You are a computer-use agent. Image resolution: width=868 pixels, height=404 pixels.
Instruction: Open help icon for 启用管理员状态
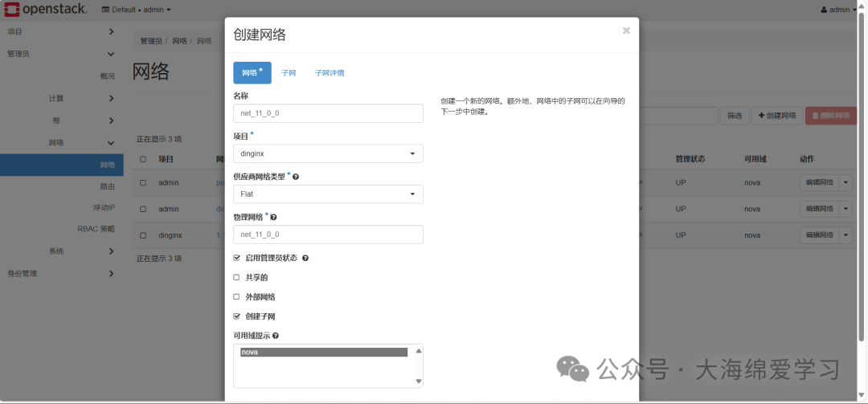305,258
